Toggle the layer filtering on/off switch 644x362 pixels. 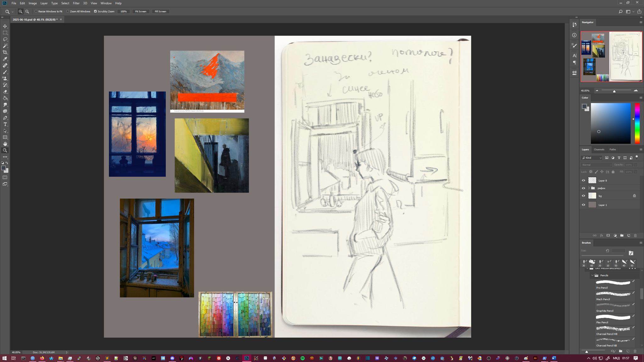point(637,157)
